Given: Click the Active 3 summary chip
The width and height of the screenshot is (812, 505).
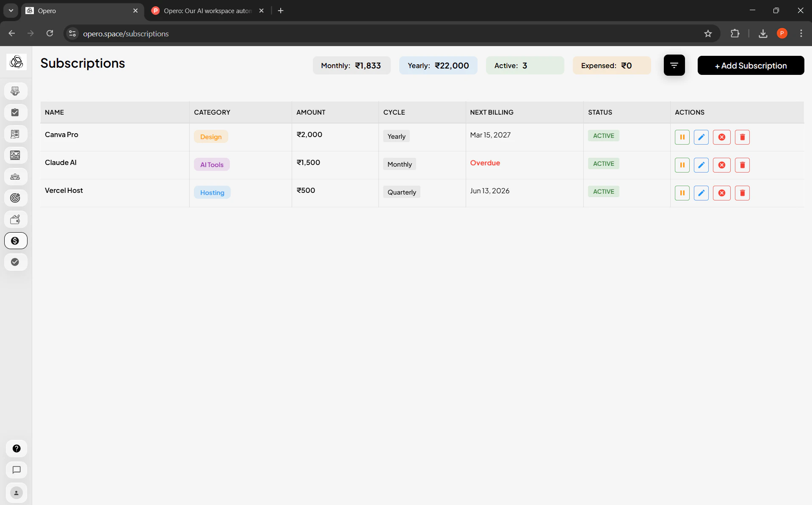Looking at the screenshot, I should click(525, 66).
